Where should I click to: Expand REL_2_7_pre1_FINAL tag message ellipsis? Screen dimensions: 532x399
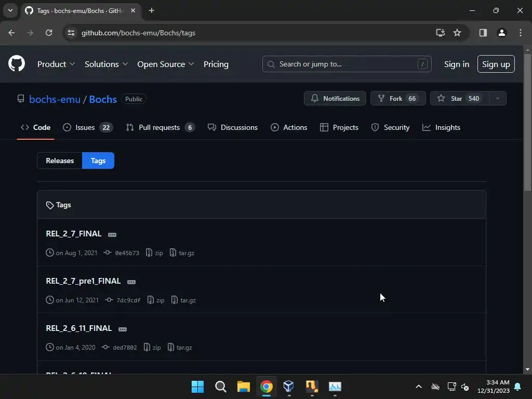pos(131,282)
